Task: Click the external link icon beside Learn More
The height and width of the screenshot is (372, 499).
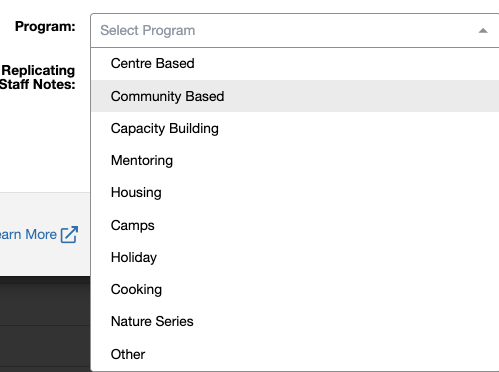Action: click(69, 235)
